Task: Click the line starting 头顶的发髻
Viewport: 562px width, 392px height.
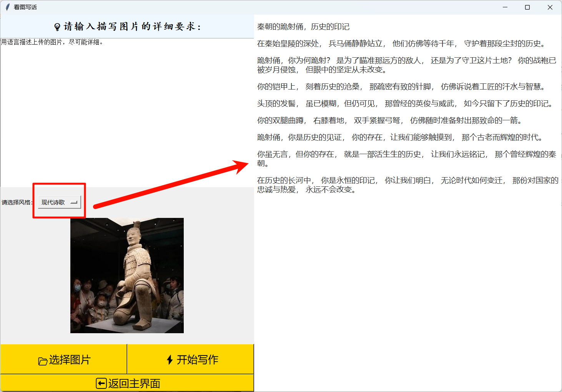Action: (406, 104)
